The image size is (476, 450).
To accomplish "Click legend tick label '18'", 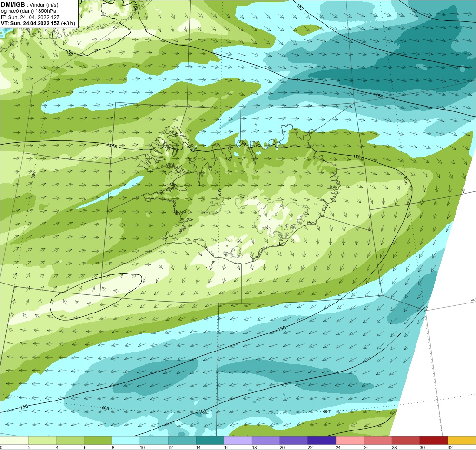I will click(x=254, y=447).
